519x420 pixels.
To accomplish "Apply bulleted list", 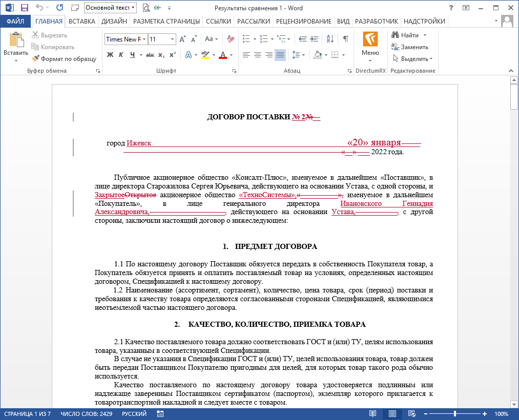I will click(246, 39).
